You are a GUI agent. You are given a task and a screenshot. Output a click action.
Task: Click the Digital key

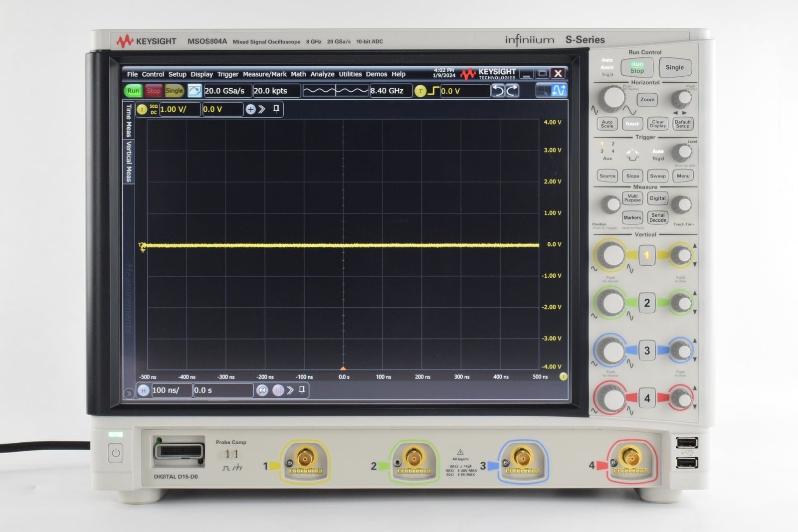pos(658,198)
